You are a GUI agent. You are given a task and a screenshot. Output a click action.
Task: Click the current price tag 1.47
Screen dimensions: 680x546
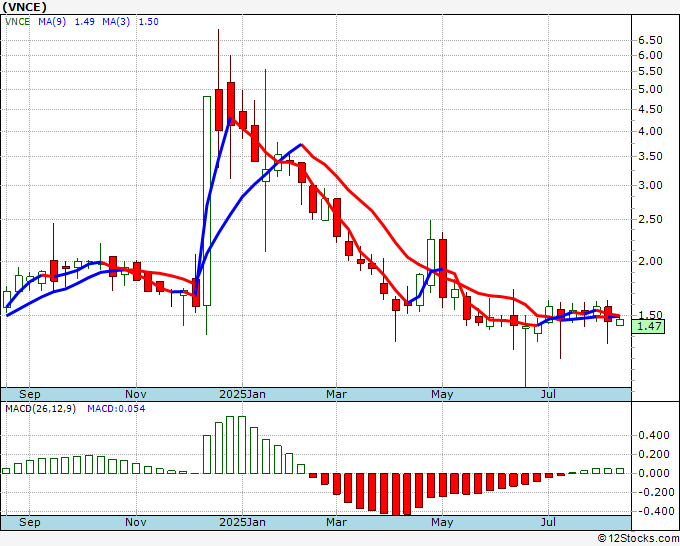[x=648, y=326]
